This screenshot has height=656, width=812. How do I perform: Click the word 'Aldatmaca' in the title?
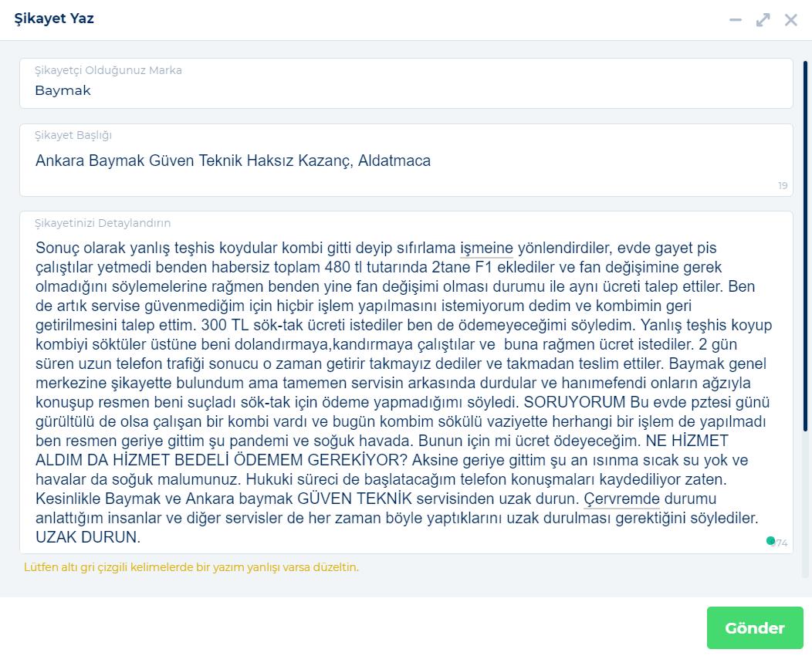point(394,161)
